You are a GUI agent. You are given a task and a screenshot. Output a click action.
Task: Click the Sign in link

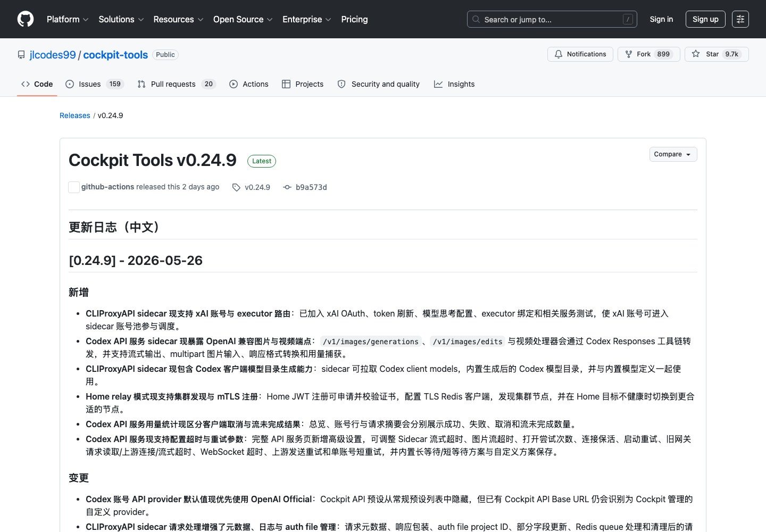pyautogui.click(x=661, y=19)
